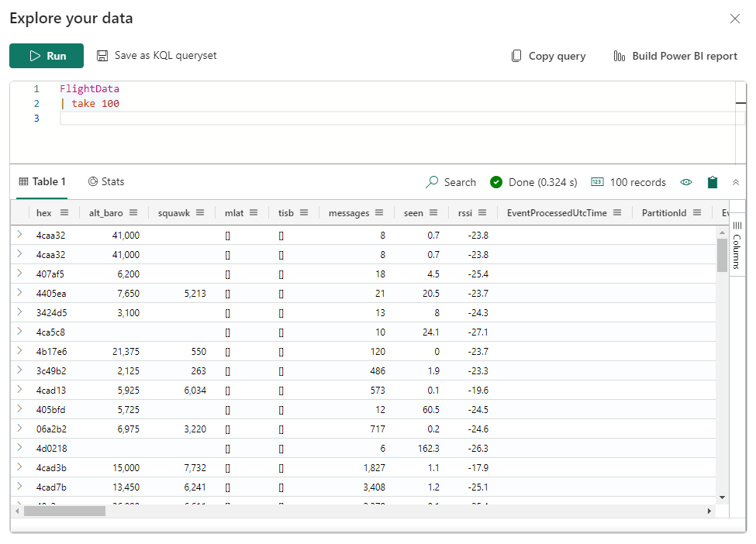Click the results scroll right arrow
The image size is (756, 544).
click(709, 511)
